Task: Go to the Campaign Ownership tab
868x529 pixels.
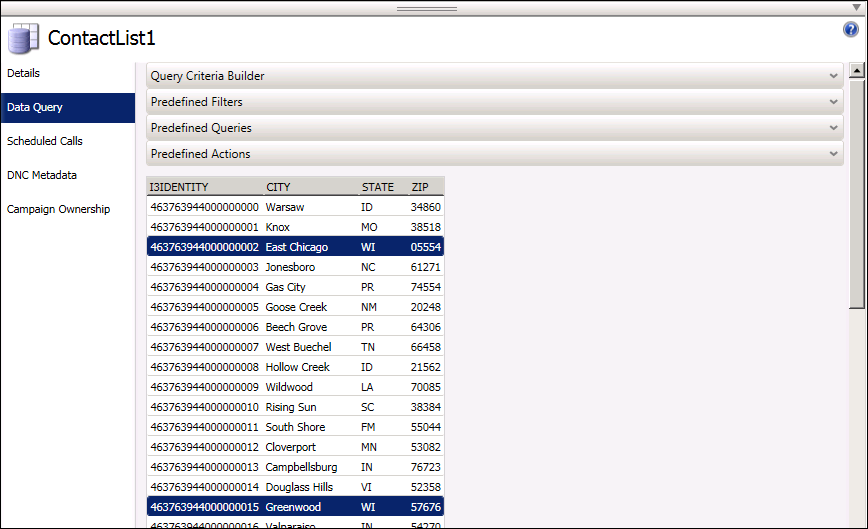Action: click(58, 209)
